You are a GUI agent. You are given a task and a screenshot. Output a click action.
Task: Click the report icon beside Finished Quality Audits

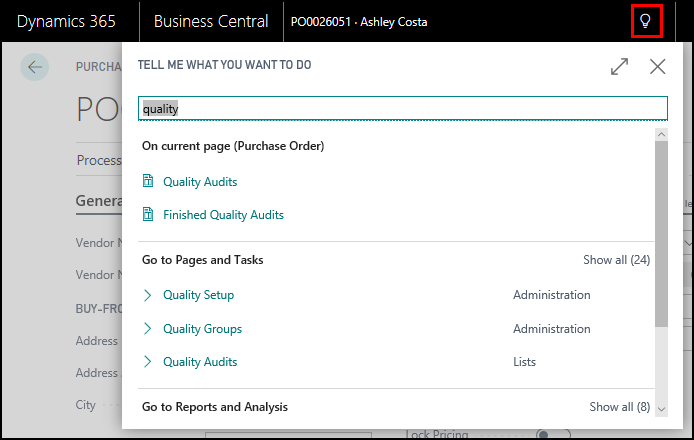(148, 215)
